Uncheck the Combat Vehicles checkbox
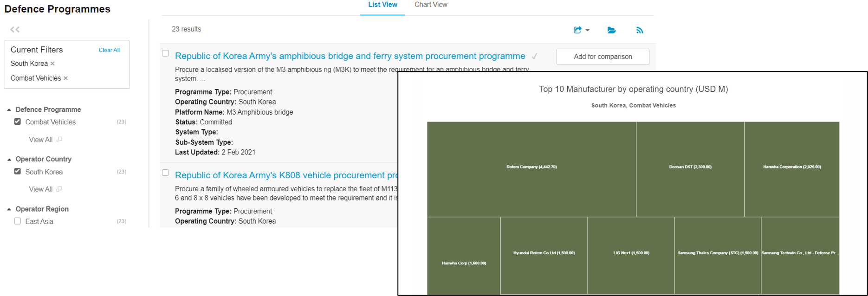 click(18, 122)
